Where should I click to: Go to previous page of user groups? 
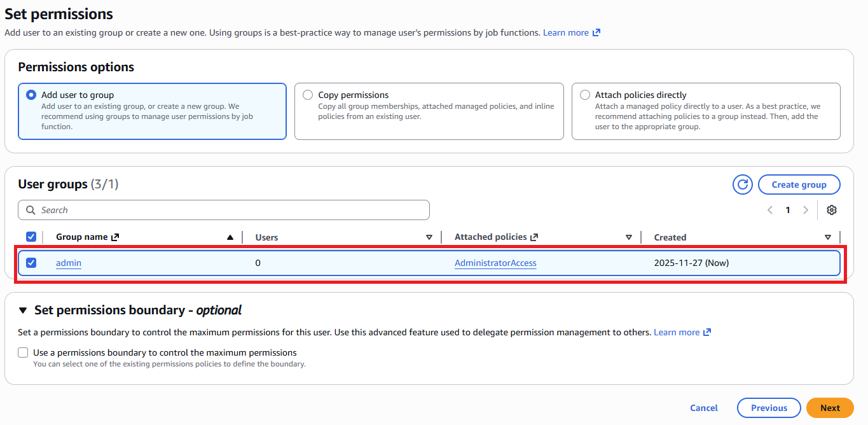770,210
